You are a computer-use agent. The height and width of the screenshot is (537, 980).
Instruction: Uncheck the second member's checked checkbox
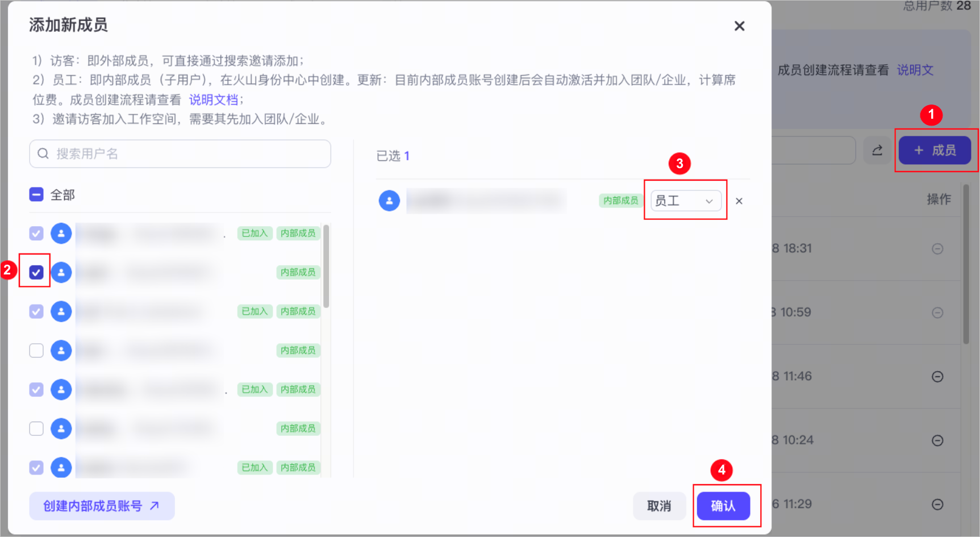tap(36, 272)
